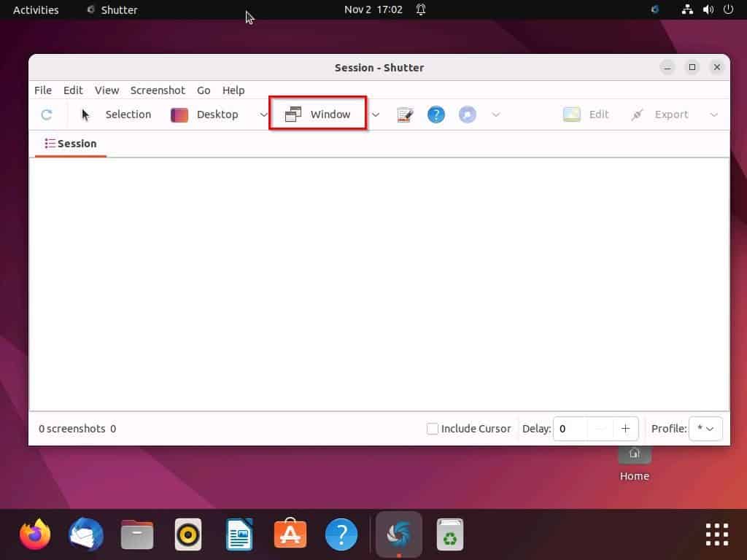This screenshot has width=747, height=560.
Task: Click the volume speaker icon
Action: point(708,9)
